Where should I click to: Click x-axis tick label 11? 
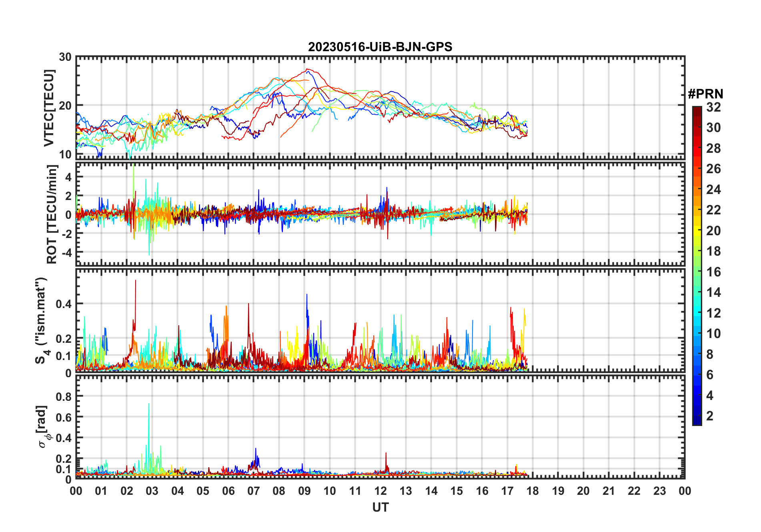(355, 491)
